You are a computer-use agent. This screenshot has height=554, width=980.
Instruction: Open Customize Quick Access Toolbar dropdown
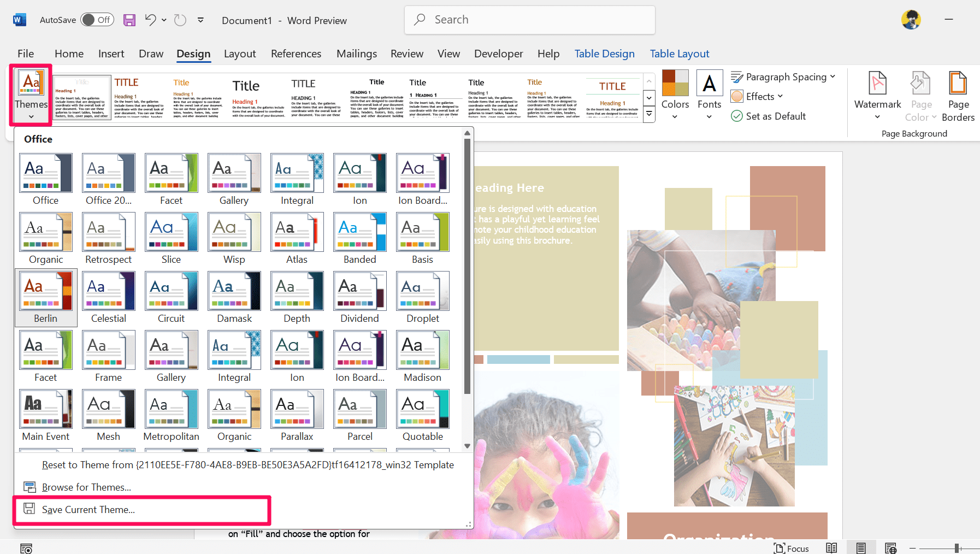click(x=200, y=20)
